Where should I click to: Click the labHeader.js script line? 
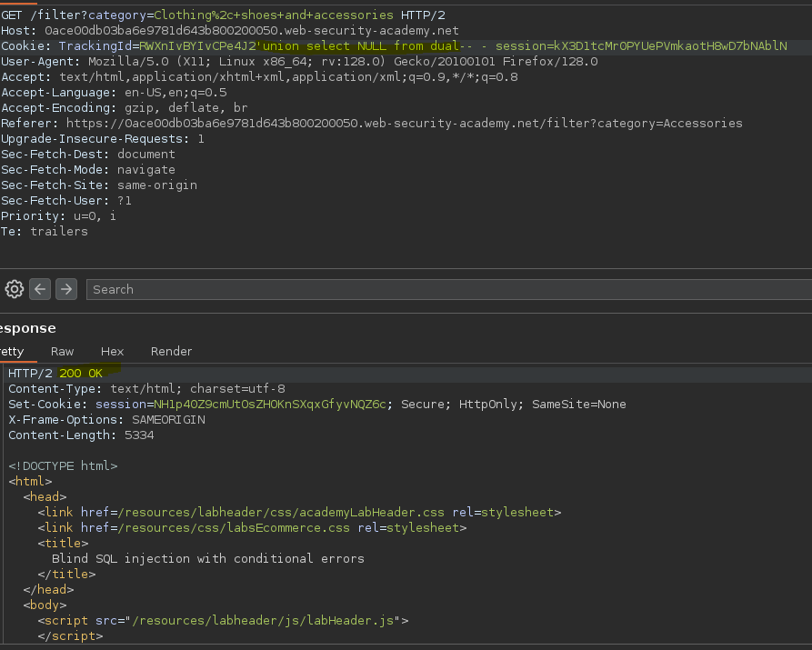(223, 621)
